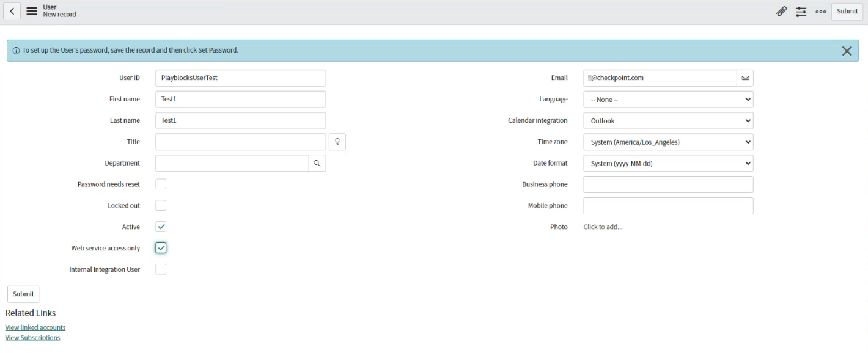Click the 'Time zone' label text
This screenshot has width=868, height=353.
(553, 142)
